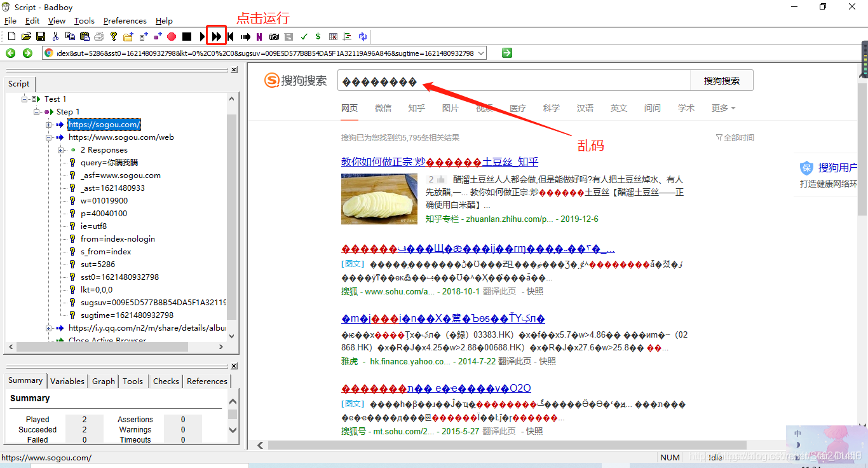Viewport: 868px width, 468px height.
Task: Click the script tree vertical scrollbar
Action: coord(231,217)
